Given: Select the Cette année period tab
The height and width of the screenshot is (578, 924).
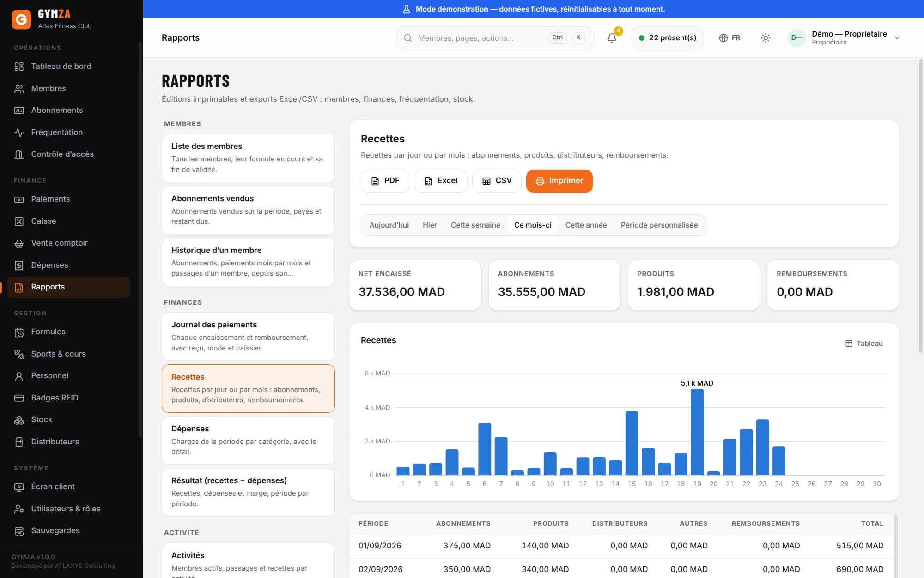Looking at the screenshot, I should click(x=586, y=225).
